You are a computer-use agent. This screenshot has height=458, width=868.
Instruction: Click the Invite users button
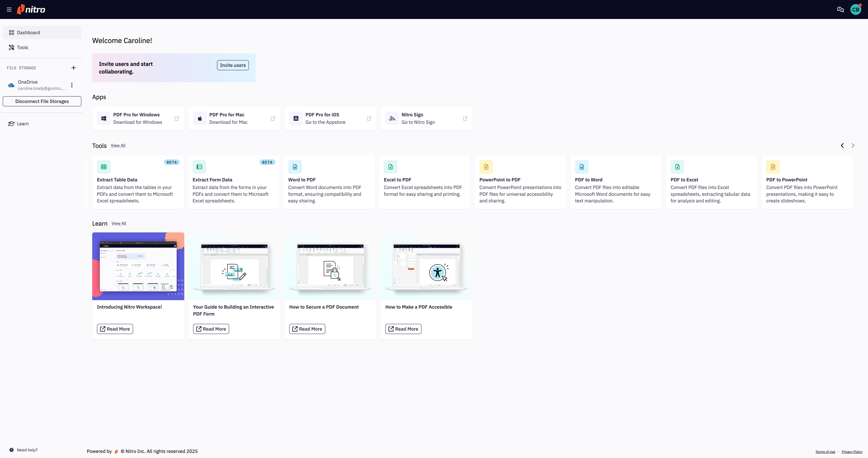coord(233,65)
